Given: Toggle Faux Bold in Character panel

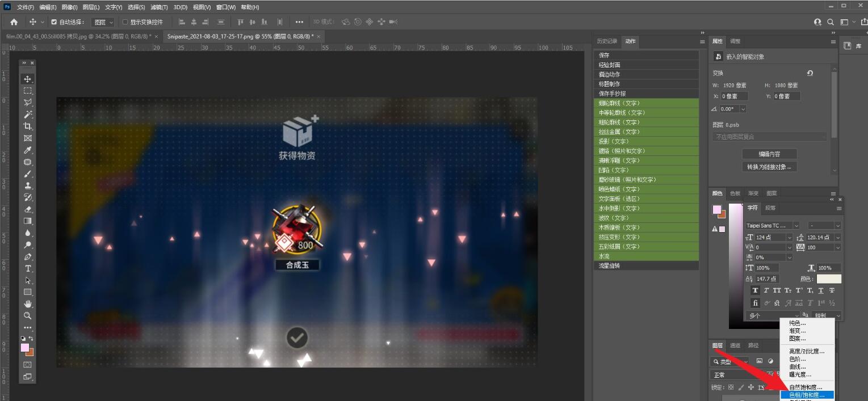Looking at the screenshot, I should point(755,290).
